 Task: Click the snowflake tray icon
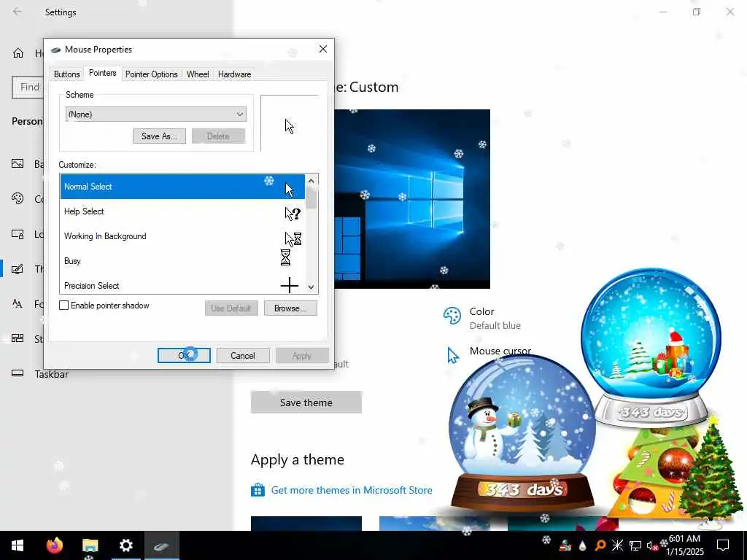[x=617, y=545]
